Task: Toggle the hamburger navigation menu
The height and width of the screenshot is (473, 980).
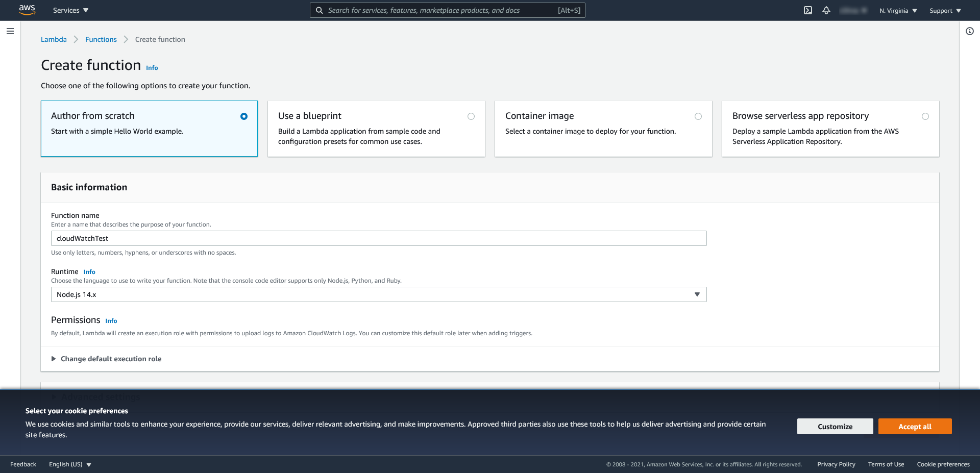Action: click(x=10, y=31)
